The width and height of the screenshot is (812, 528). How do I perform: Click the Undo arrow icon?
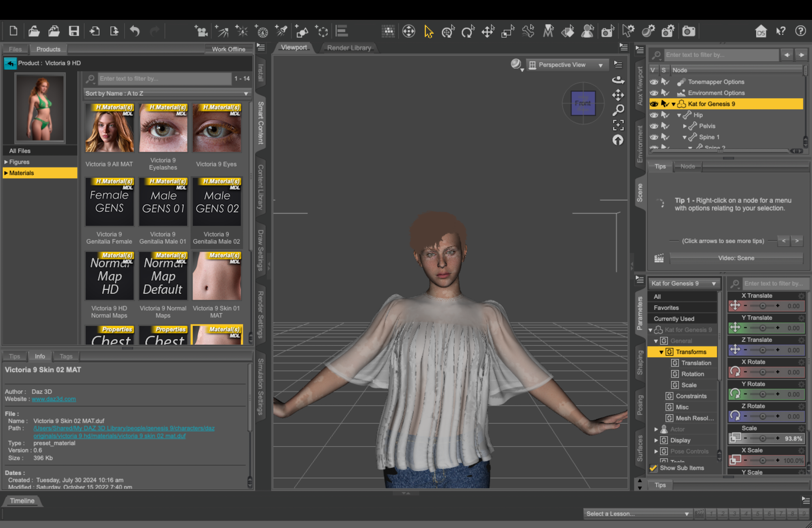[135, 31]
